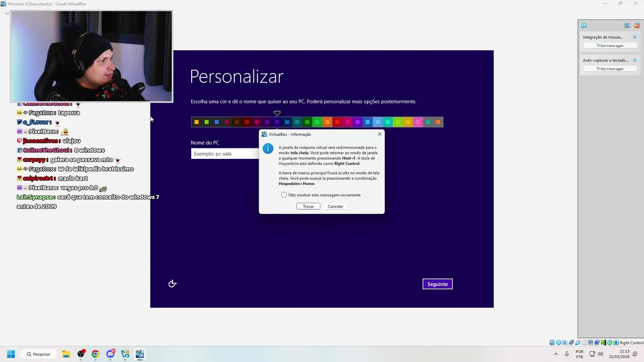
Task: Select the teal-on-gray swatch second from last
Action: [428, 122]
